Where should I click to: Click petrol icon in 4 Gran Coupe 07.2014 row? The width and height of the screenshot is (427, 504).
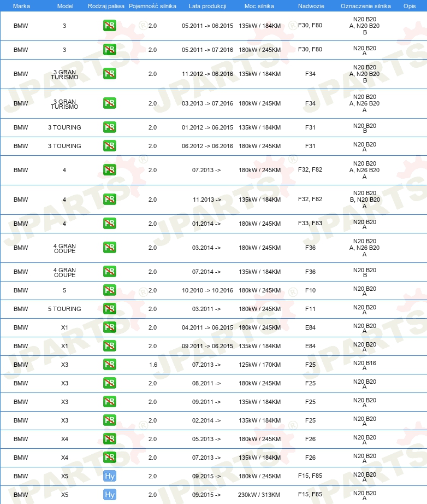coord(109,272)
